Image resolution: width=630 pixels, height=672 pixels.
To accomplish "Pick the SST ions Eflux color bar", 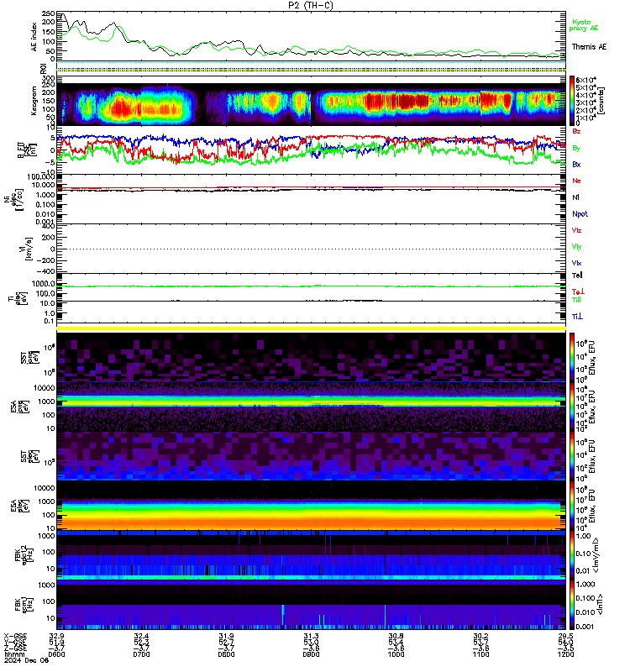I will (572, 358).
